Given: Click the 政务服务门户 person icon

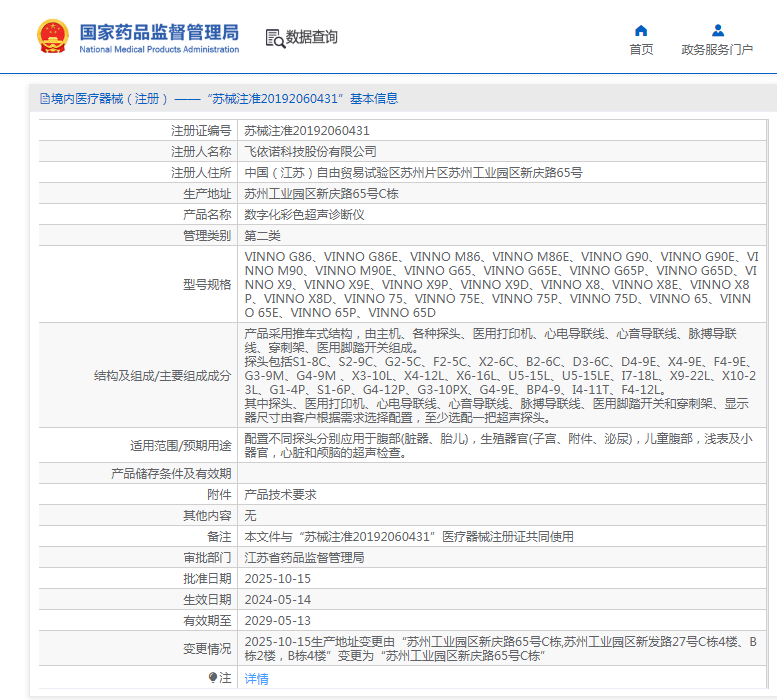Looking at the screenshot, I should (717, 30).
